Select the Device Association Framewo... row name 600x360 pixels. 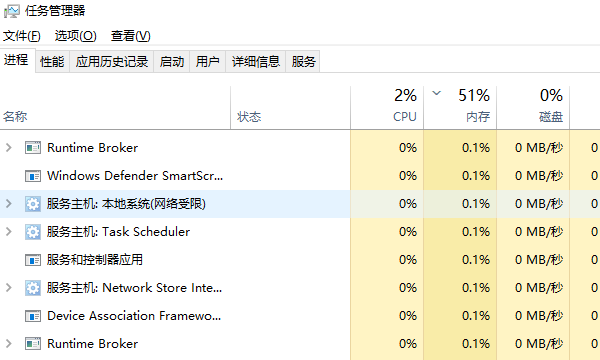134,316
